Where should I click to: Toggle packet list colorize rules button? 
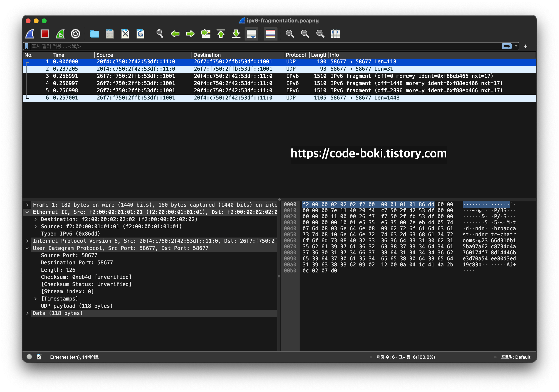(270, 34)
